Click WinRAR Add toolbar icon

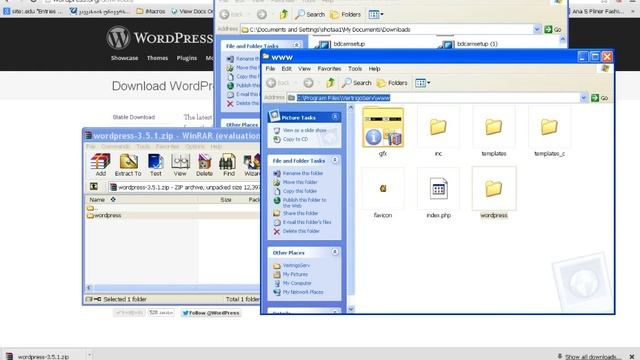(100, 165)
